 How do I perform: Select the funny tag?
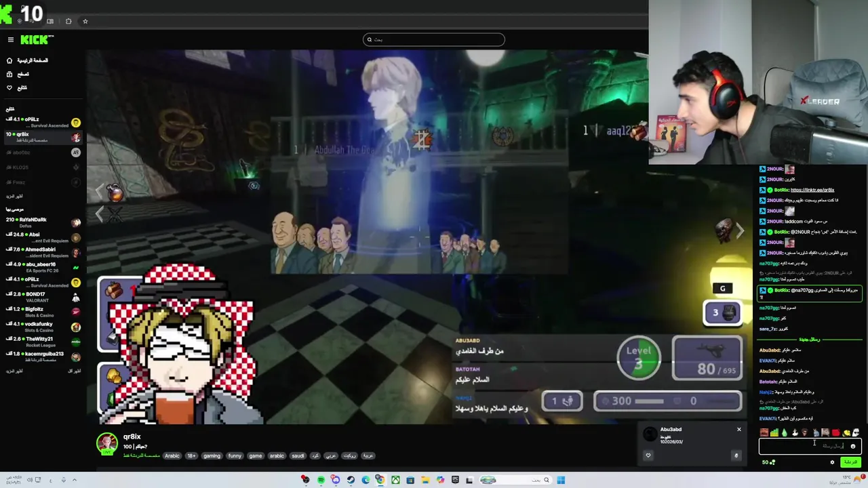coord(235,455)
